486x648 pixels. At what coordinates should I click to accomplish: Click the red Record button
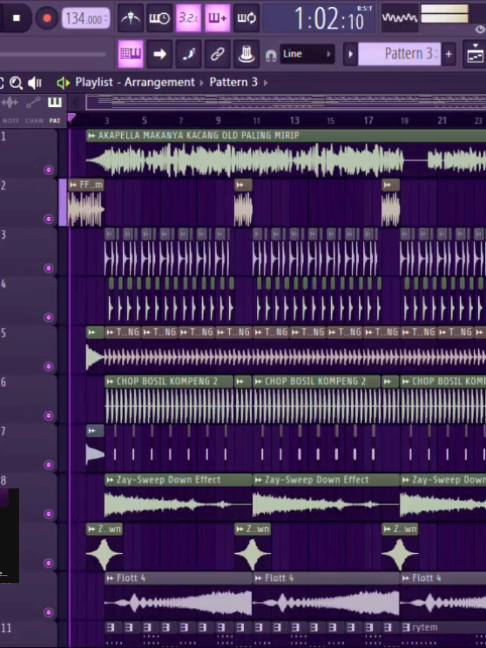47,18
